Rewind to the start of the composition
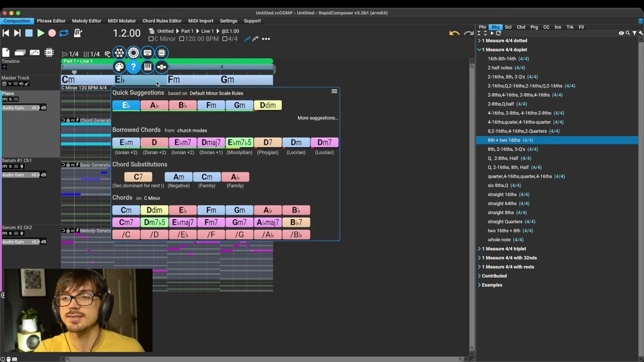This screenshot has width=644, height=362. click(x=6, y=33)
